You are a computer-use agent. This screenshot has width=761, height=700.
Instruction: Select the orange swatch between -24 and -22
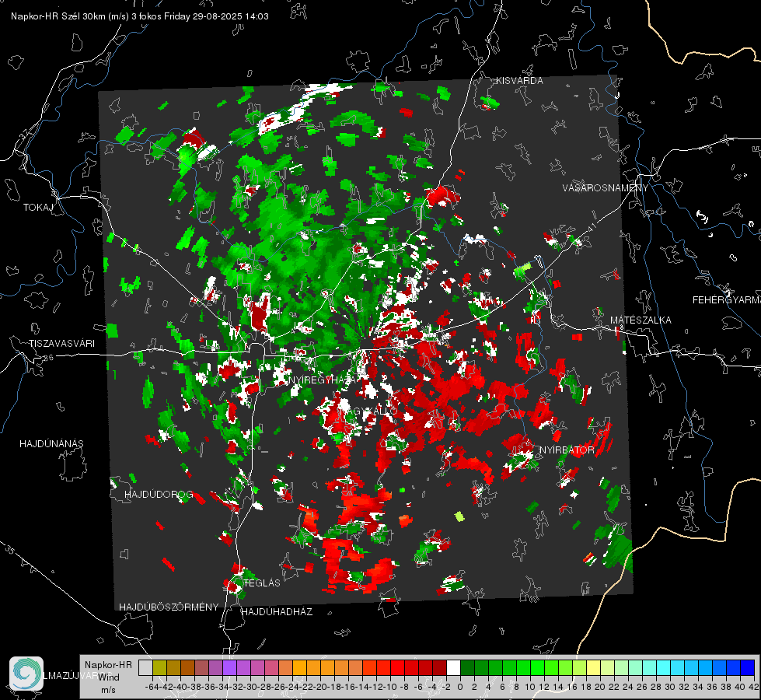pos(299,668)
